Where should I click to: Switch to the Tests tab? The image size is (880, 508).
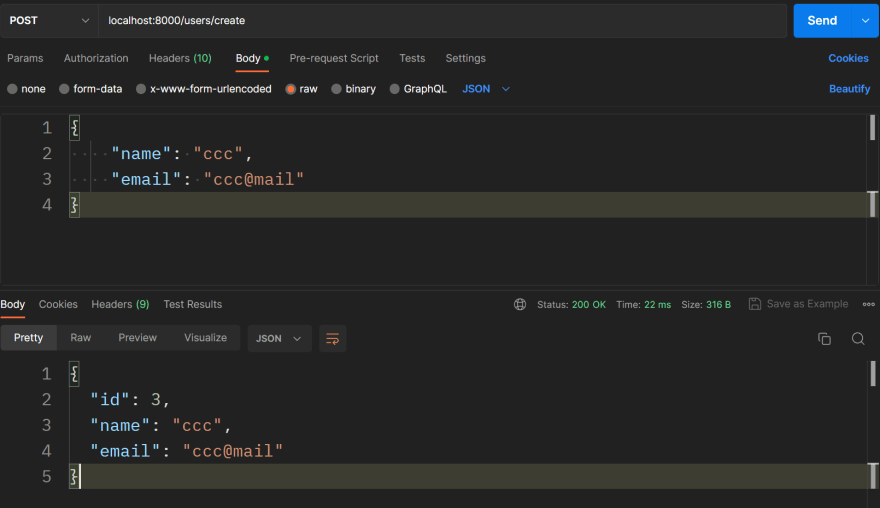tap(412, 58)
